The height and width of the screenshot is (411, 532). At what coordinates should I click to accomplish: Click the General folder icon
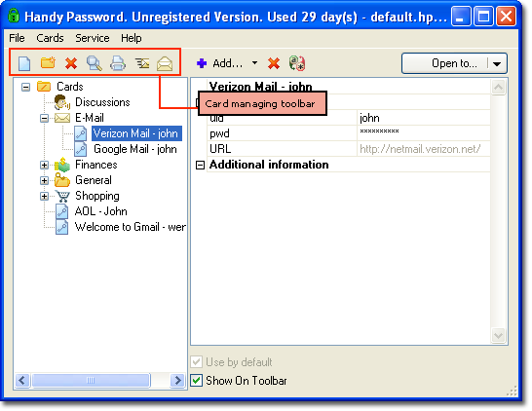(62, 180)
